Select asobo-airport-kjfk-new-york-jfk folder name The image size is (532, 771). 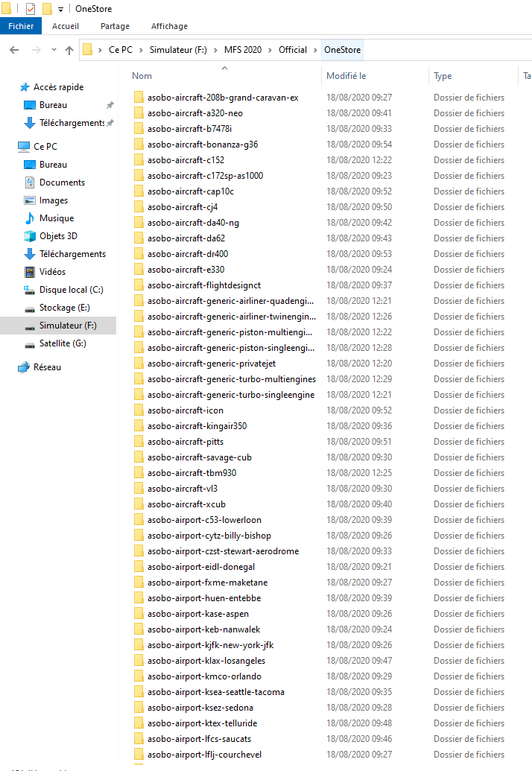[210, 644]
